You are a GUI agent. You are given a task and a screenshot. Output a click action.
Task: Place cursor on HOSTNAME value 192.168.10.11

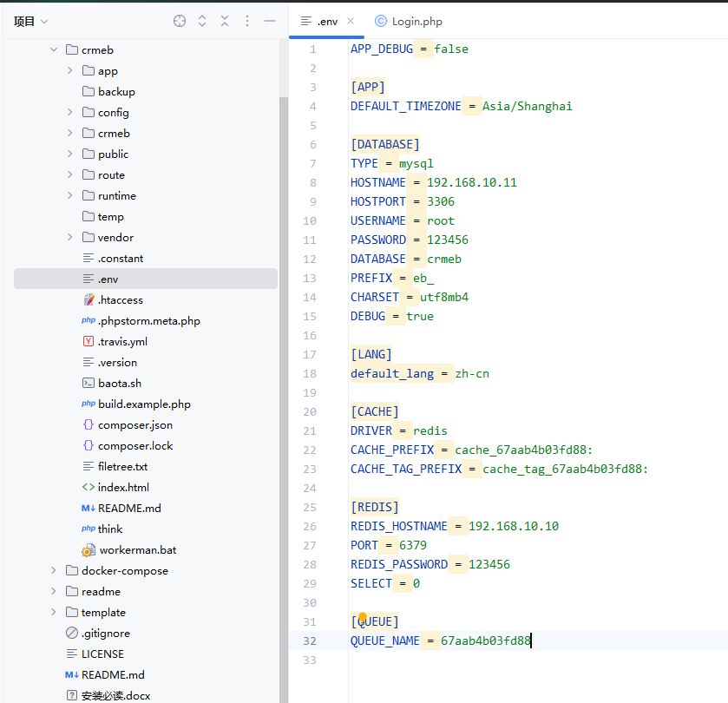click(x=472, y=182)
